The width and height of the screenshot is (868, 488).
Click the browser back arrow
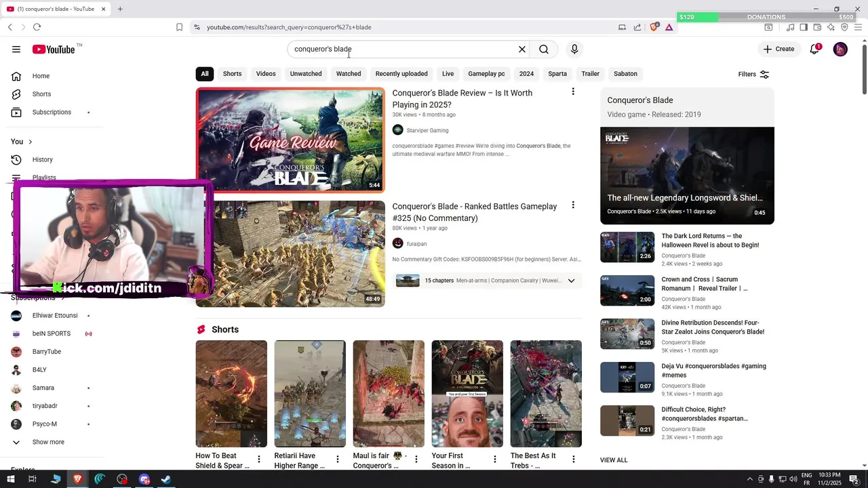click(9, 27)
